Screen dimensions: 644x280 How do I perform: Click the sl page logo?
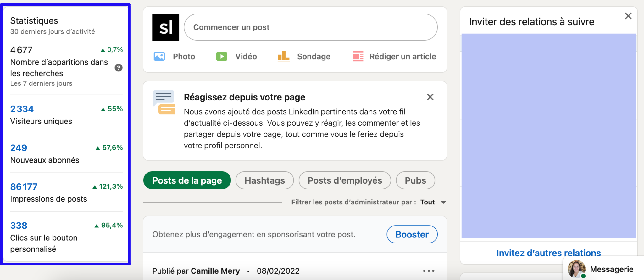(166, 27)
